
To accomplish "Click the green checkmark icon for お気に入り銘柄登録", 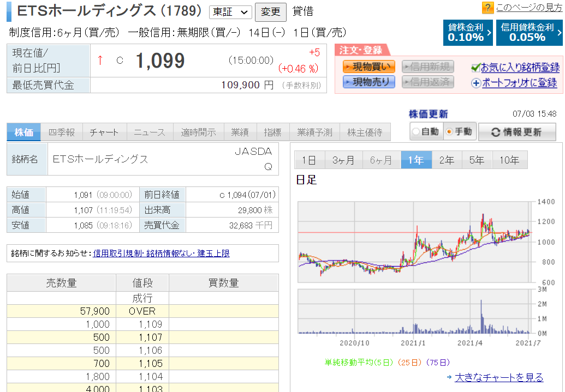I will coord(475,67).
